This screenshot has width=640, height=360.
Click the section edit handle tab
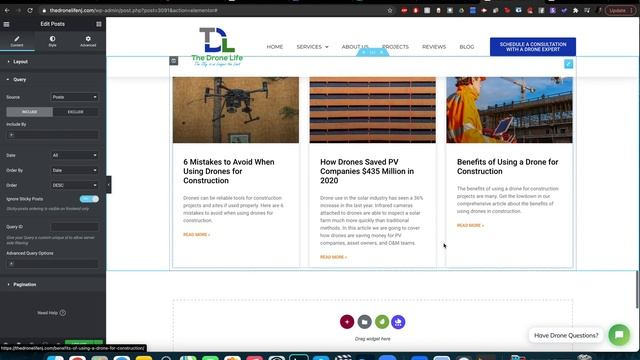[x=373, y=52]
